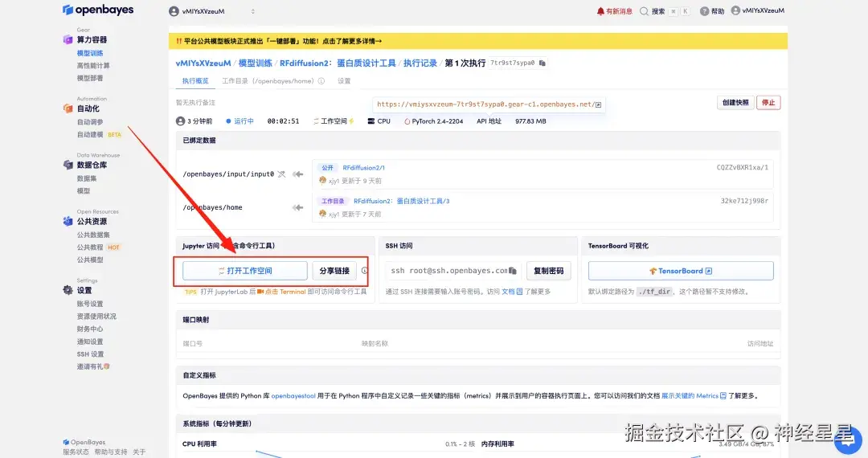The width and height of the screenshot is (868, 458).
Task: Click the 数据仓库 section icon
Action: coord(68,165)
